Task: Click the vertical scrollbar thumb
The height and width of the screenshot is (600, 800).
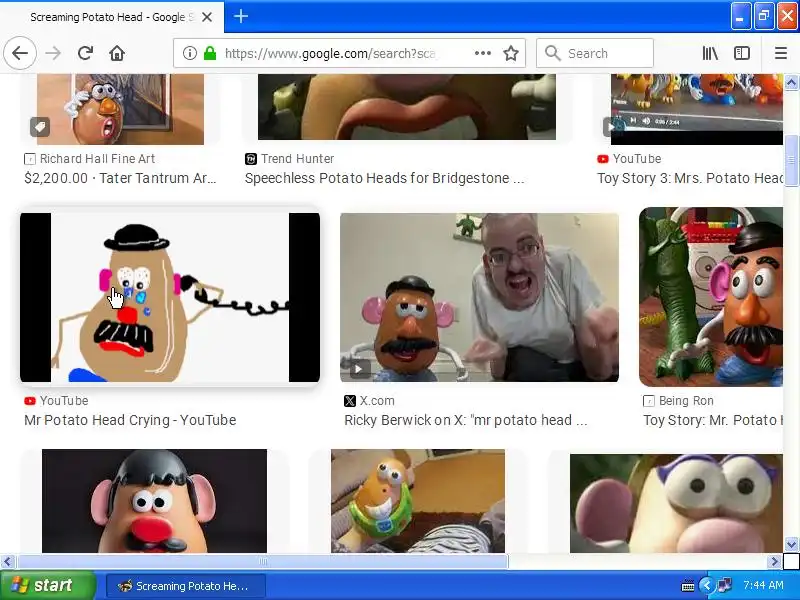Action: [791, 161]
